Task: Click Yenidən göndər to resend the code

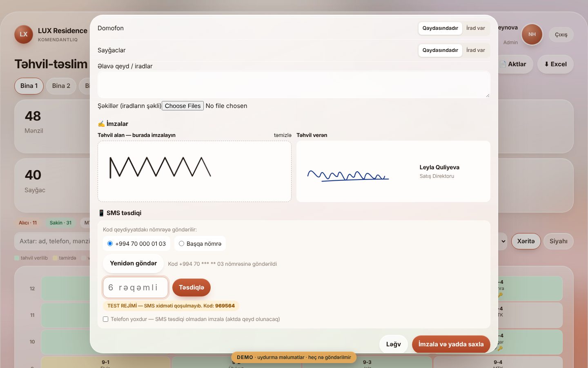Action: 134,263
